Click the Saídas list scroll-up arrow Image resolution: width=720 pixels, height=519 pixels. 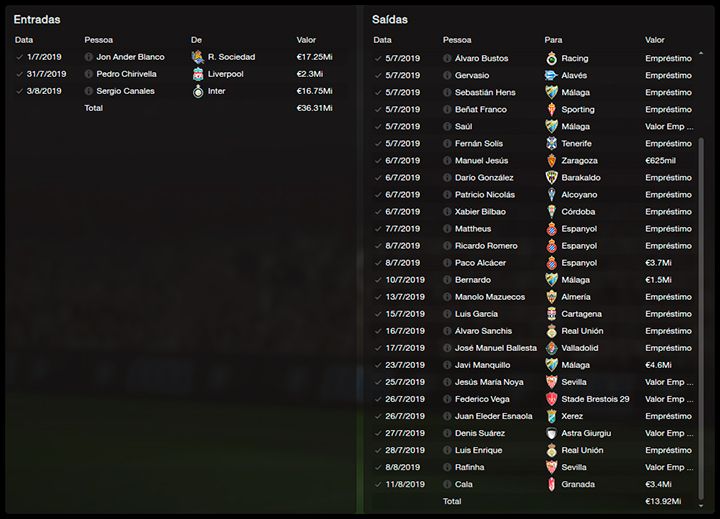click(x=701, y=54)
